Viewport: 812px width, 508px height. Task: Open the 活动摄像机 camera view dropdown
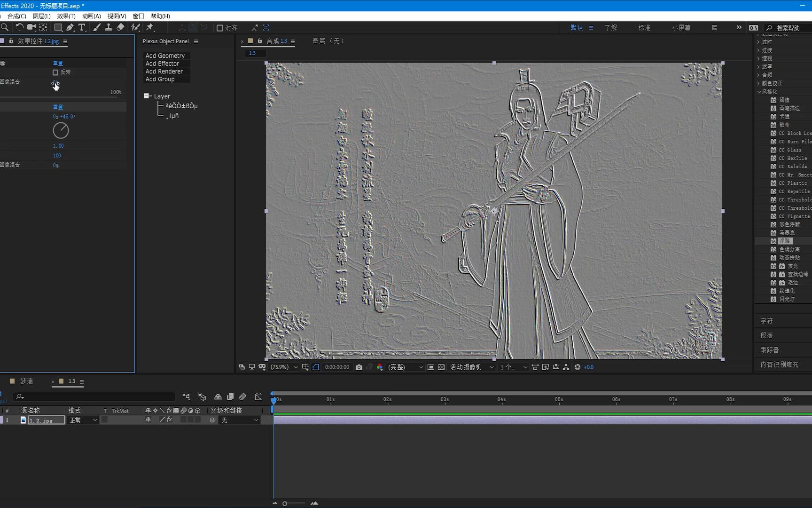472,367
